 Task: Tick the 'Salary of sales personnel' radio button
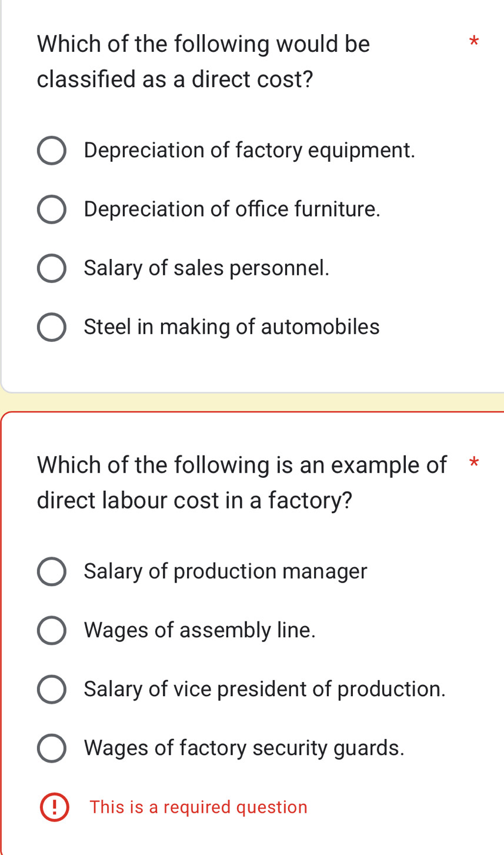(52, 269)
